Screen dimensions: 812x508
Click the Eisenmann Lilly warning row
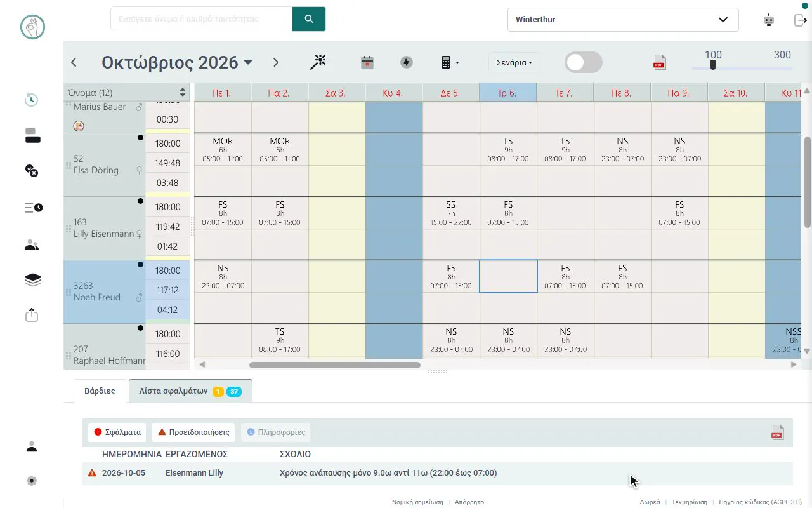coord(438,473)
